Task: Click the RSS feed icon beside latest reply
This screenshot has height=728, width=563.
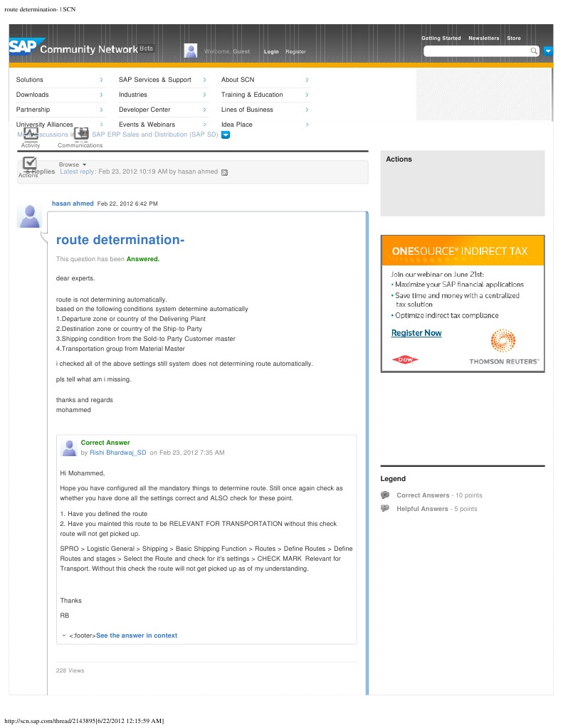Action: tap(224, 172)
